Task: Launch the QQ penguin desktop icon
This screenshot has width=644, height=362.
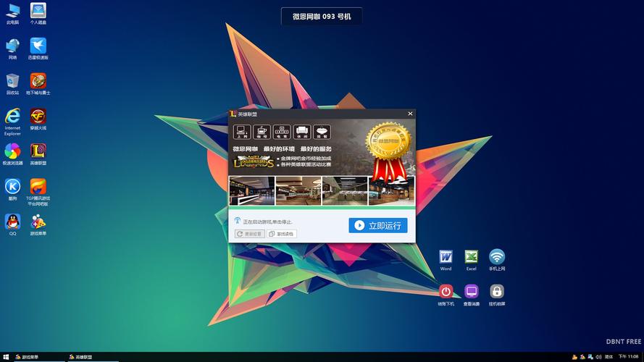Action: 13,225
